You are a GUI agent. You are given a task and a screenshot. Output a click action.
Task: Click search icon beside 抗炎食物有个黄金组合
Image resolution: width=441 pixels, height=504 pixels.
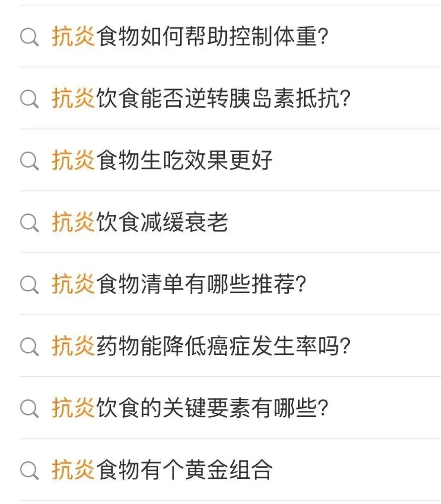coord(29,470)
